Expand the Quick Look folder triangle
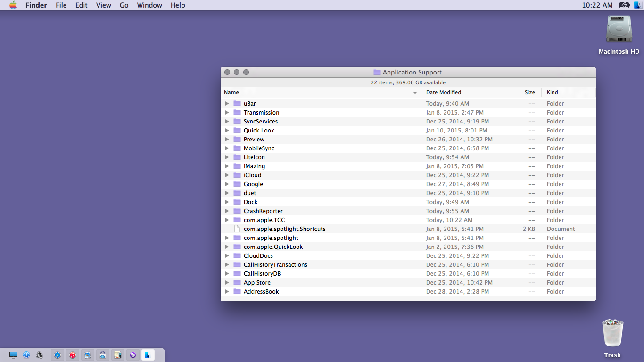 pyautogui.click(x=227, y=131)
